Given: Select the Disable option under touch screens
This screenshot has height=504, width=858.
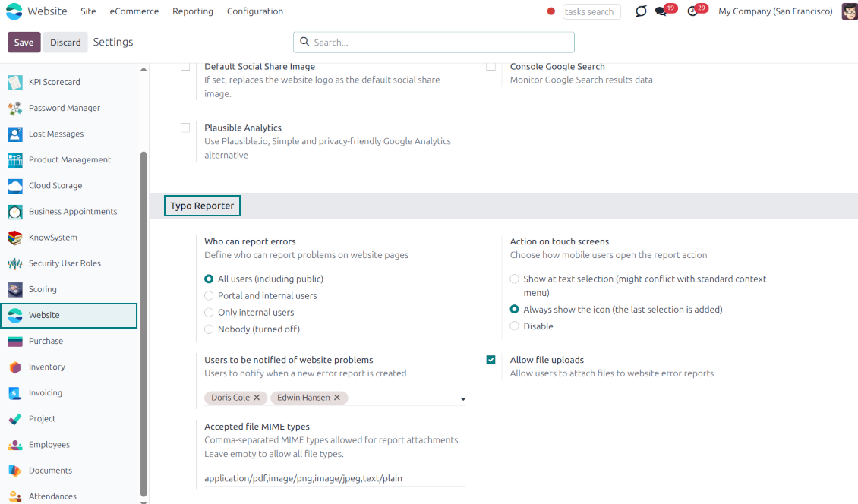Looking at the screenshot, I should 513,326.
